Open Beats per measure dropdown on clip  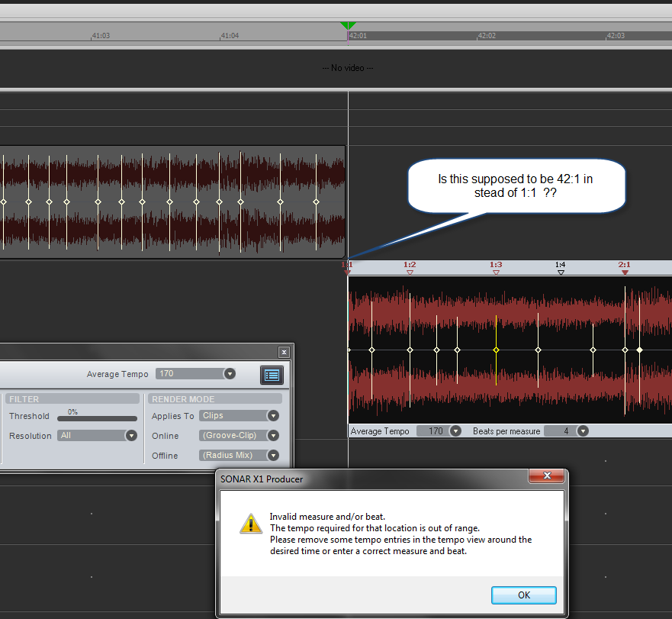[x=583, y=431]
